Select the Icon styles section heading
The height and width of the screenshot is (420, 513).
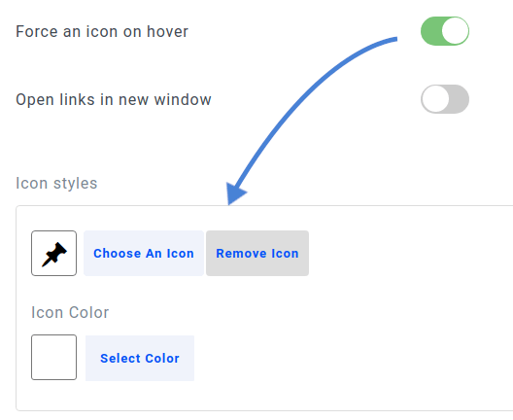pos(56,184)
